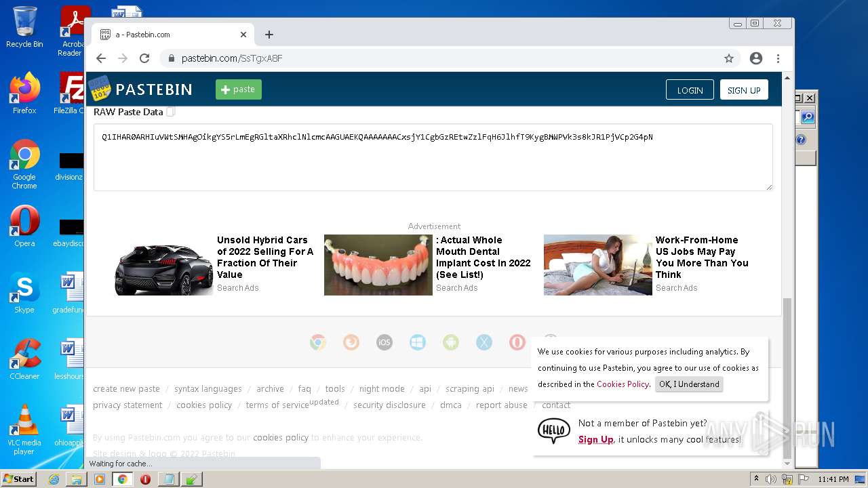Click the Firefox add-on icon in footer

(x=351, y=342)
